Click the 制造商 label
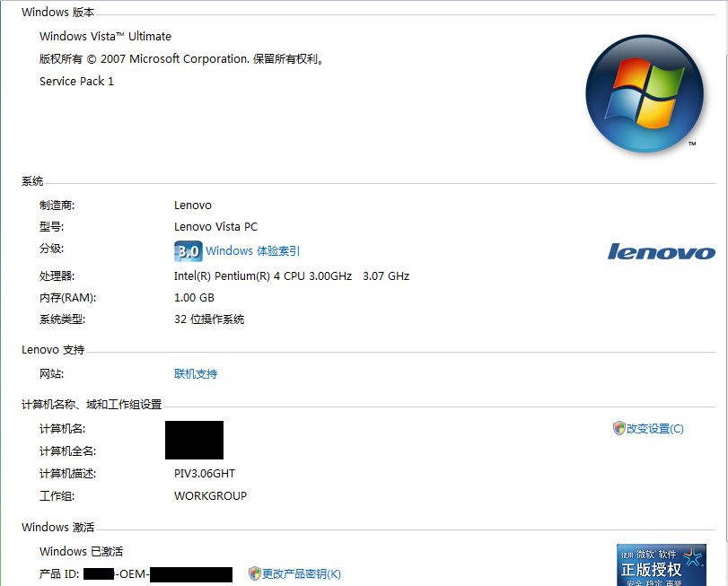 coord(57,206)
